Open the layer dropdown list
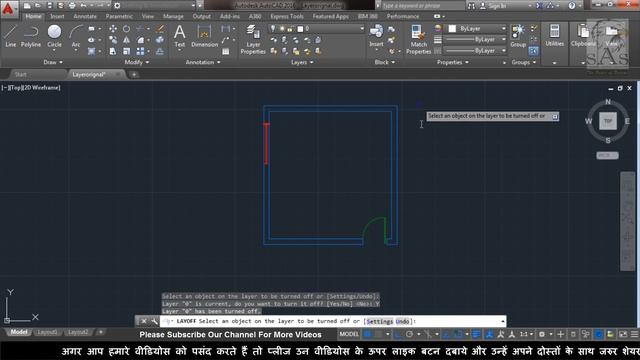Viewport: 640px width, 360px height. pyautogui.click(x=362, y=29)
